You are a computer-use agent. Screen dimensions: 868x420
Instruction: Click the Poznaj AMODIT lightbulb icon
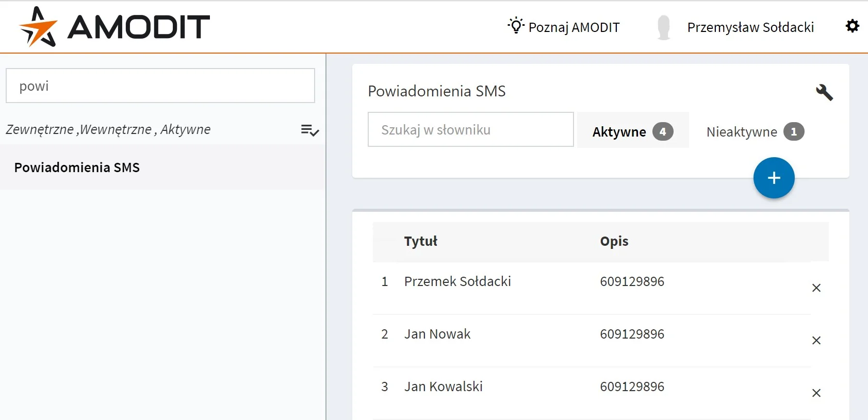516,25
